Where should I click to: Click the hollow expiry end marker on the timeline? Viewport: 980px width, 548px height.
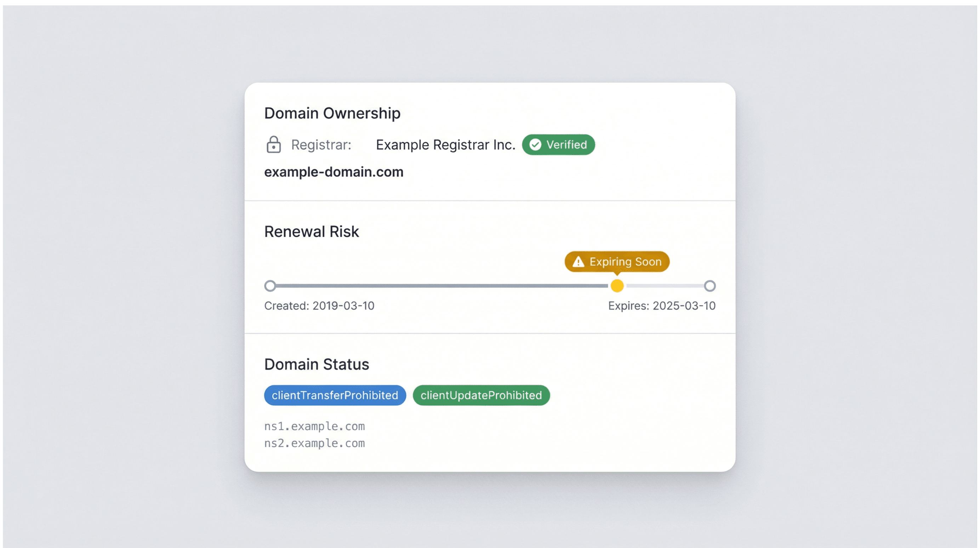710,286
